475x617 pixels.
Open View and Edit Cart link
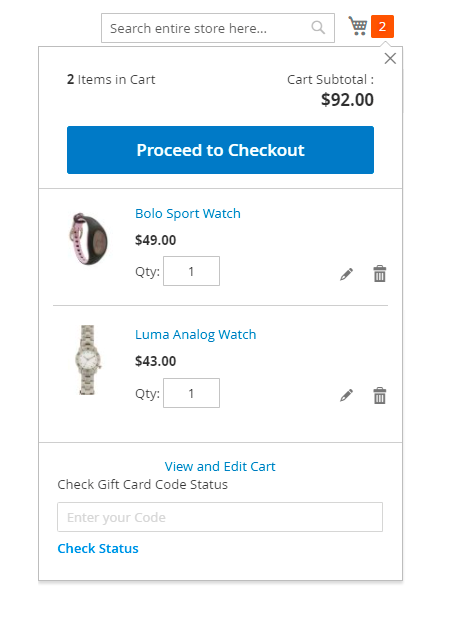point(220,466)
